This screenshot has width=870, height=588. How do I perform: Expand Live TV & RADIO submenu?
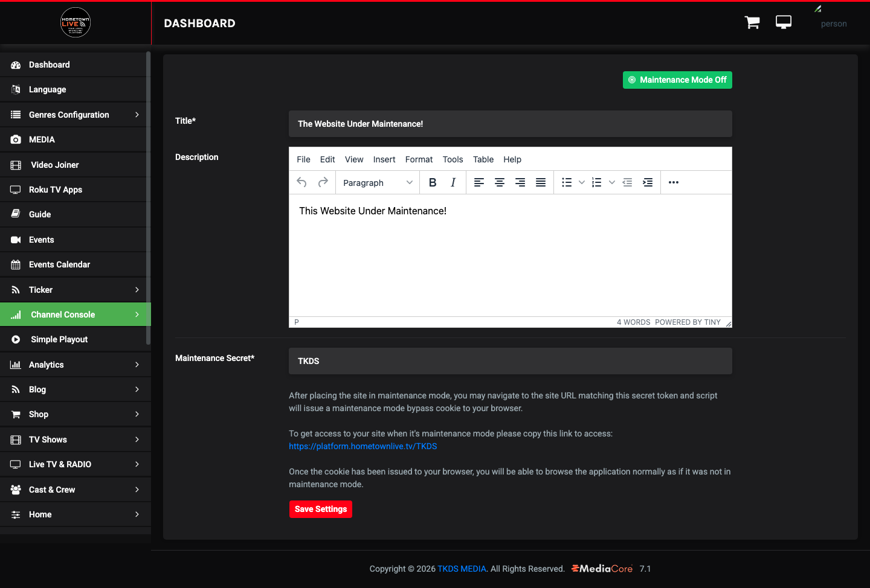(137, 464)
